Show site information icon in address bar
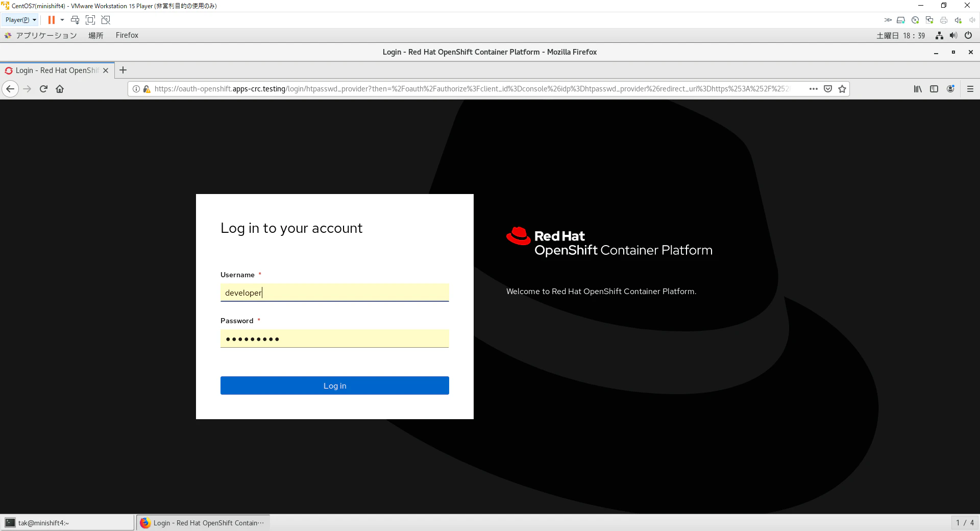 (136, 89)
